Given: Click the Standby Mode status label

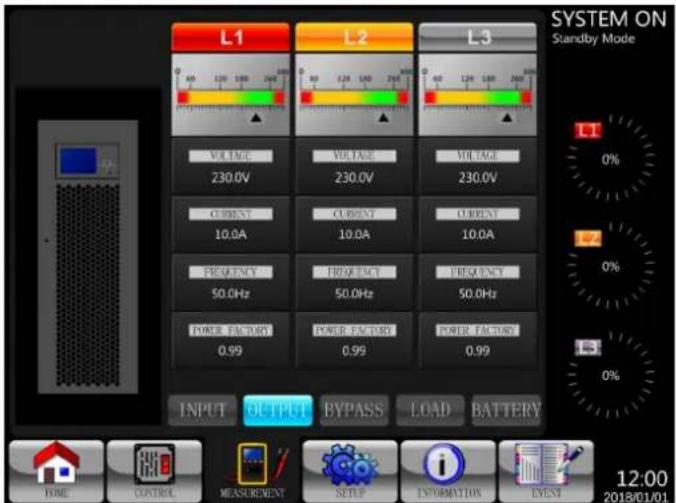Looking at the screenshot, I should pos(594,39).
